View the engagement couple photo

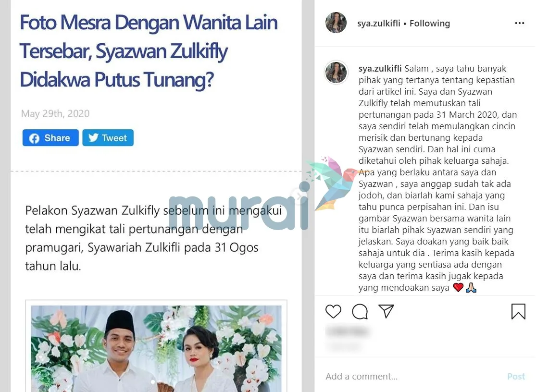[x=156, y=348]
